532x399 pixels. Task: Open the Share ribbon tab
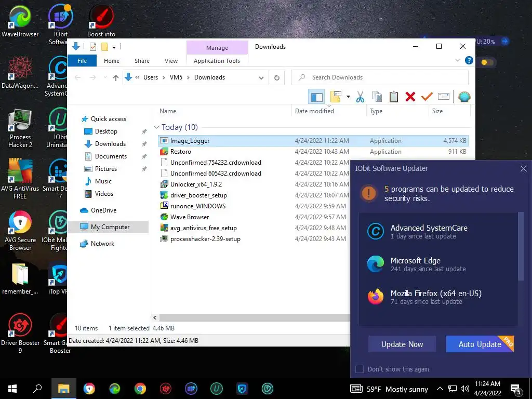pos(142,61)
